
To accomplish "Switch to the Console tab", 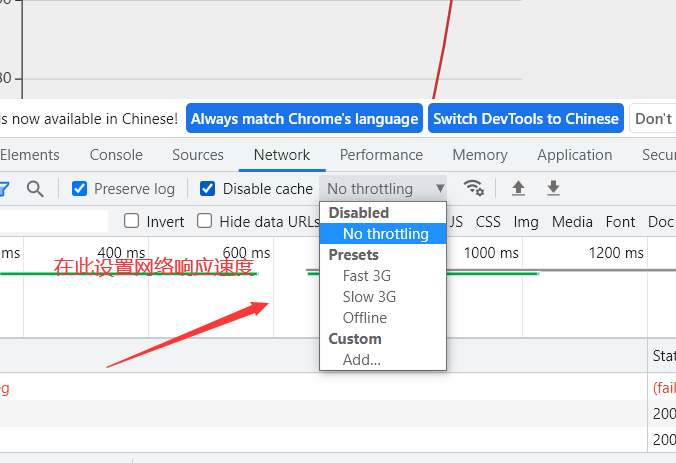I will [116, 155].
